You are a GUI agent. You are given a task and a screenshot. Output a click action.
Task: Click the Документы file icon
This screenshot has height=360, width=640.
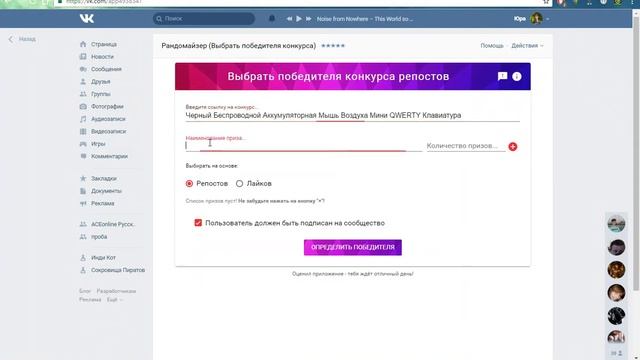83,191
